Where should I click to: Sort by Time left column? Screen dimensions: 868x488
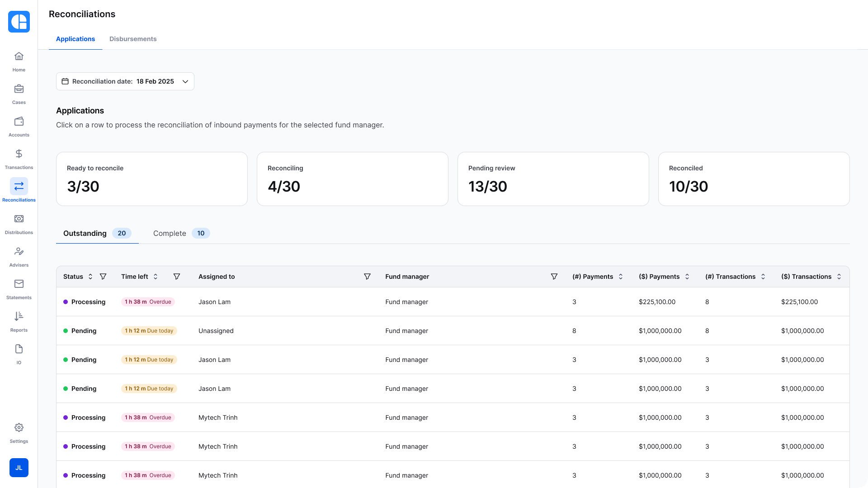click(x=156, y=277)
